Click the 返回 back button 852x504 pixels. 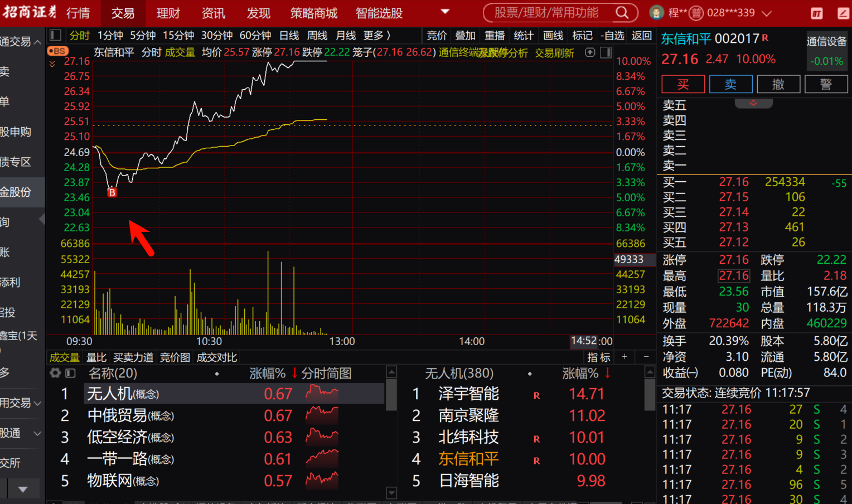(x=642, y=36)
